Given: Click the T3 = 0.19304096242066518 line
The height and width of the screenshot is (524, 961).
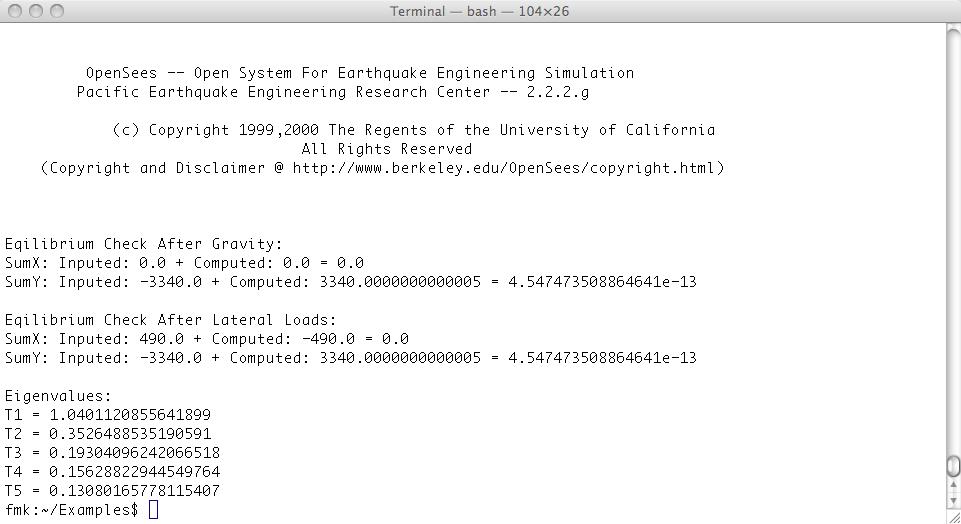Looking at the screenshot, I should [112, 453].
